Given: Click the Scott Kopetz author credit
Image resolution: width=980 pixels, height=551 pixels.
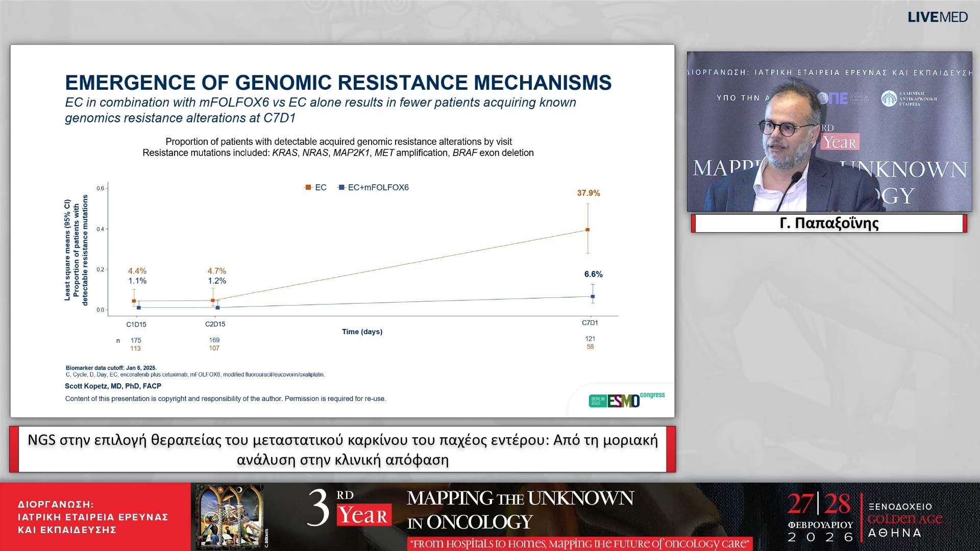Looking at the screenshot, I should [113, 386].
